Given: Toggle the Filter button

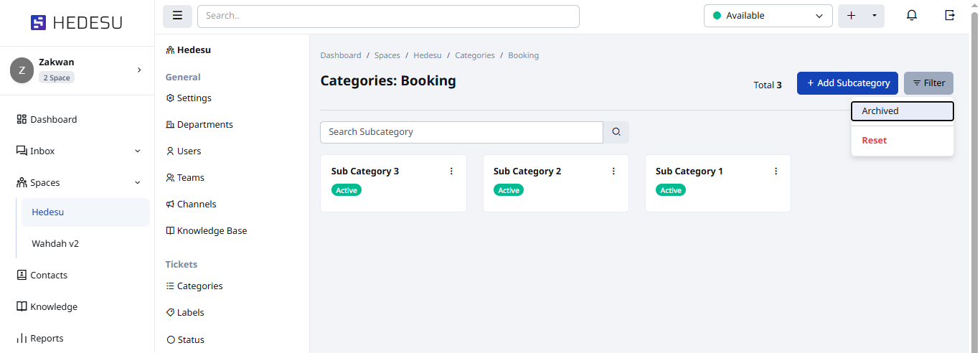Looking at the screenshot, I should click(x=928, y=83).
